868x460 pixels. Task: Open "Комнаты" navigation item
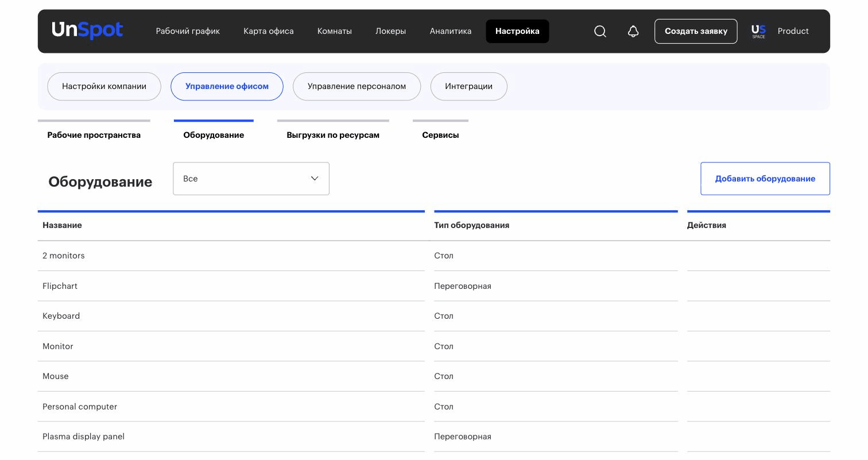point(334,31)
